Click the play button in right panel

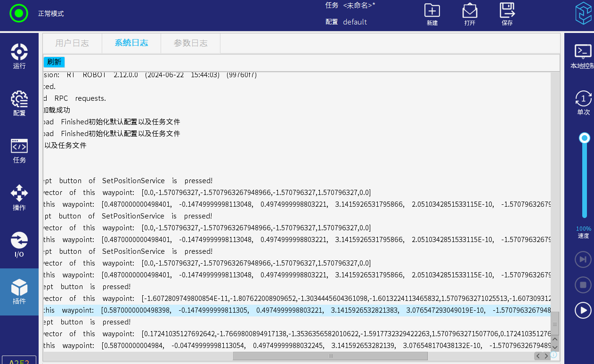583,310
